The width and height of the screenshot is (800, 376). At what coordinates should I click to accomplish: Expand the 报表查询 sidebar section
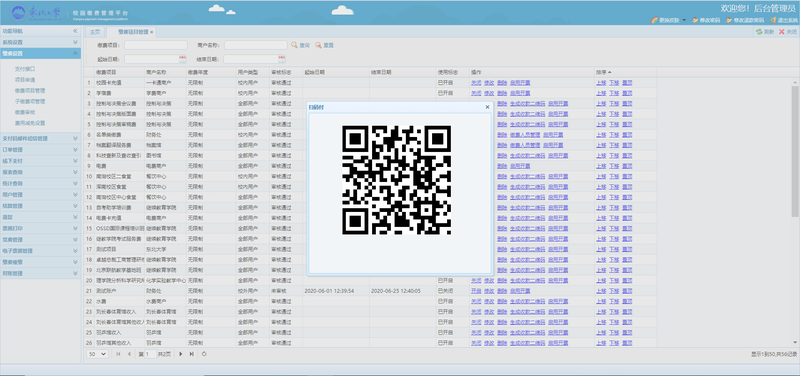point(75,172)
